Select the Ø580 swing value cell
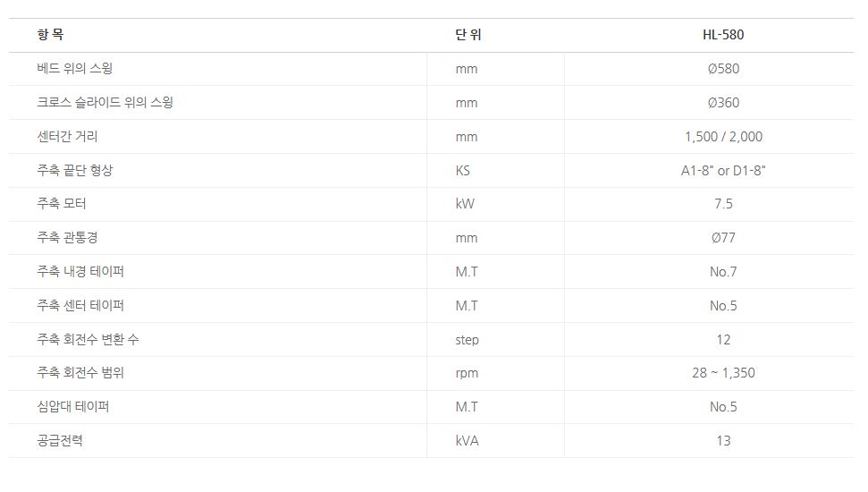The height and width of the screenshot is (492, 868). pos(723,69)
